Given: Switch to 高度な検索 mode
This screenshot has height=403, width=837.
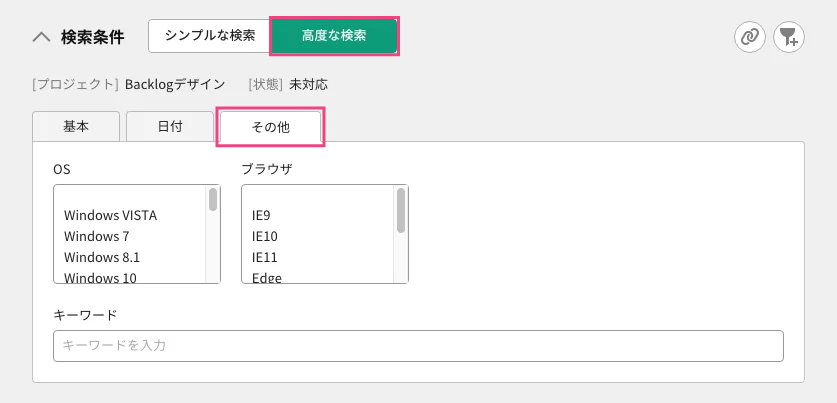Looking at the screenshot, I should tap(334, 36).
